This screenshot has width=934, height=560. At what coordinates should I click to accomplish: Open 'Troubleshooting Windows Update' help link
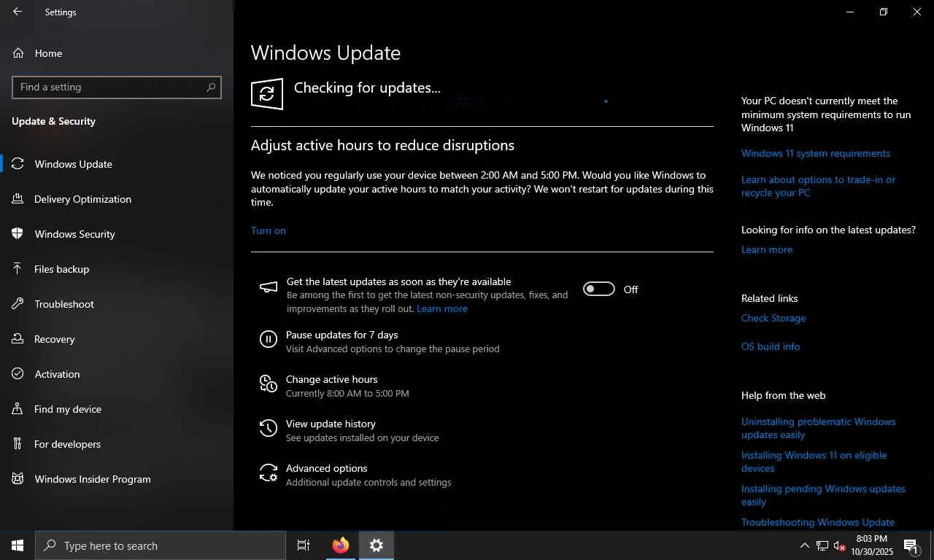tap(818, 522)
